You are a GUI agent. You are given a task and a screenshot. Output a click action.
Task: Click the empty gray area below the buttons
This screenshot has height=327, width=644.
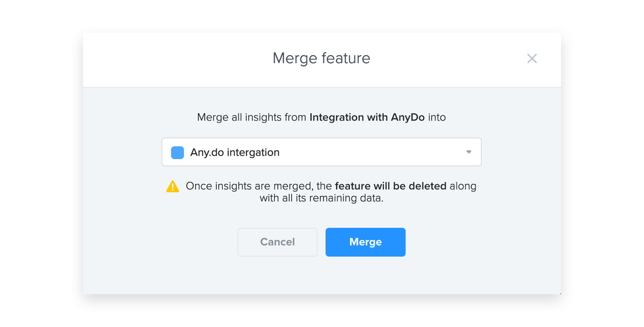click(x=322, y=276)
